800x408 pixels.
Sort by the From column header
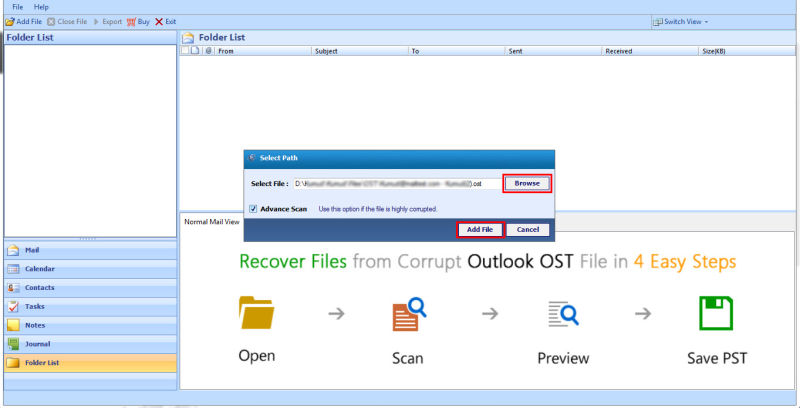(x=262, y=51)
